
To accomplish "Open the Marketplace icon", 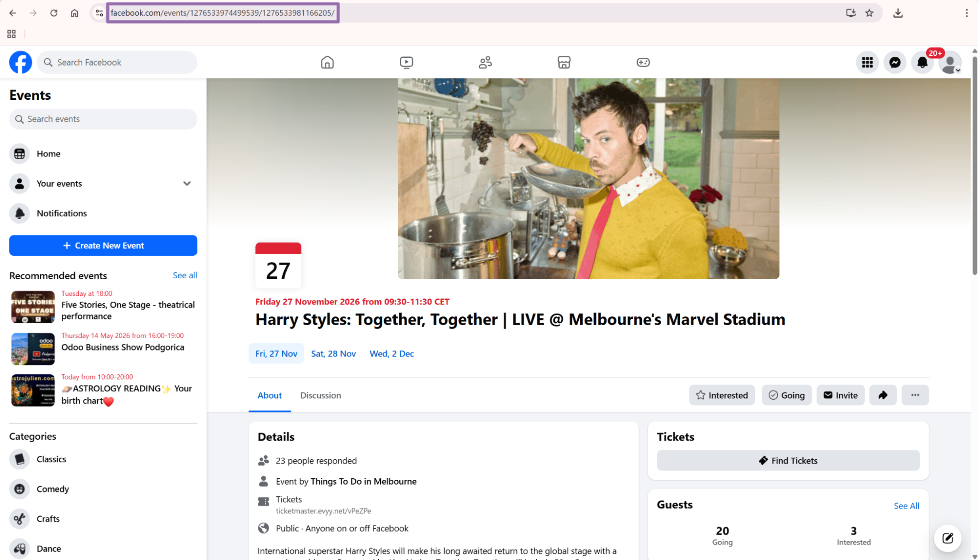I will coord(564,62).
